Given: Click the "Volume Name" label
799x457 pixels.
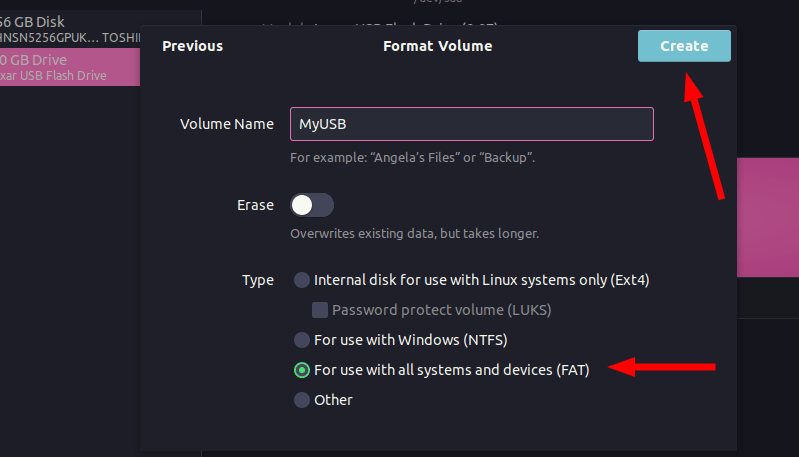Looking at the screenshot, I should [x=226, y=124].
